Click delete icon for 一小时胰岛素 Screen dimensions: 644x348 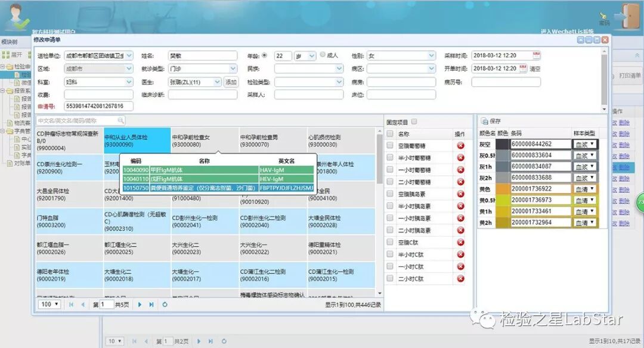point(460,218)
